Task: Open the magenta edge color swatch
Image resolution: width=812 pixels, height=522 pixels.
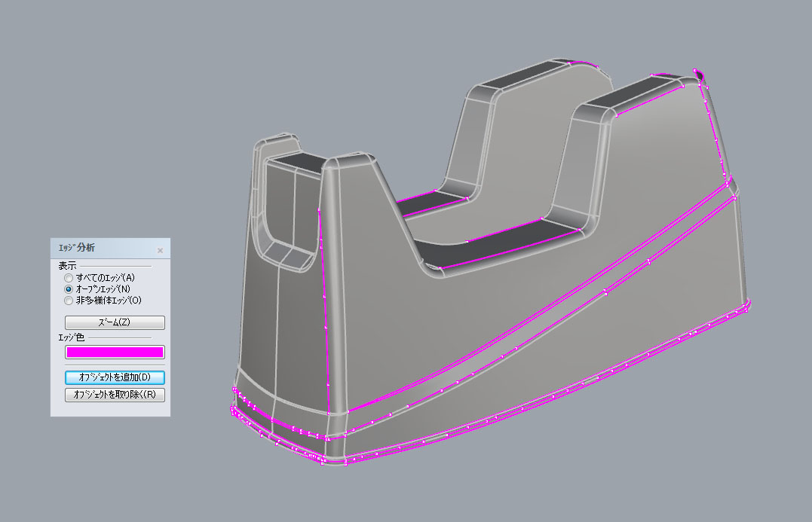Action: point(115,353)
